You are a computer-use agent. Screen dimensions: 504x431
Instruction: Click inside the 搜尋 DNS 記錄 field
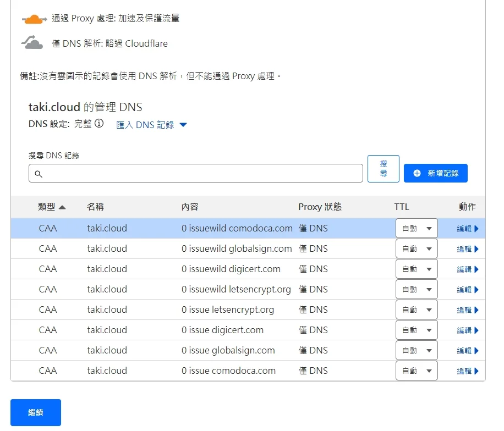click(x=196, y=173)
